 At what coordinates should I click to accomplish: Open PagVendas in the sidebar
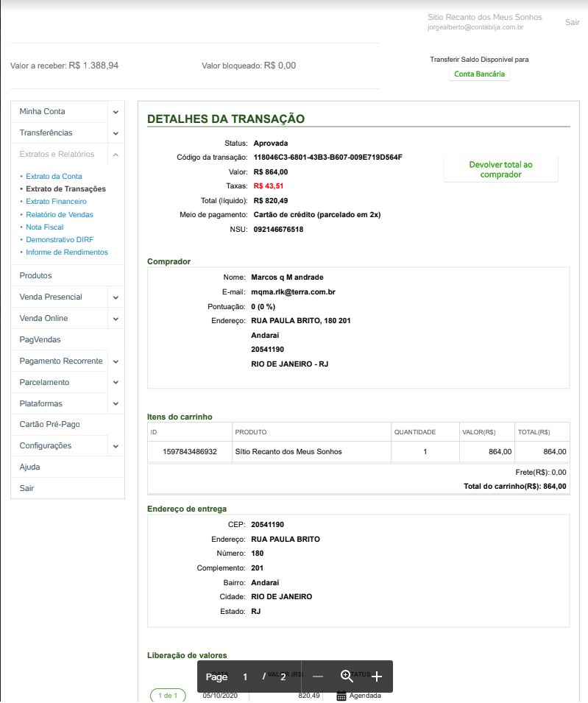(40, 340)
